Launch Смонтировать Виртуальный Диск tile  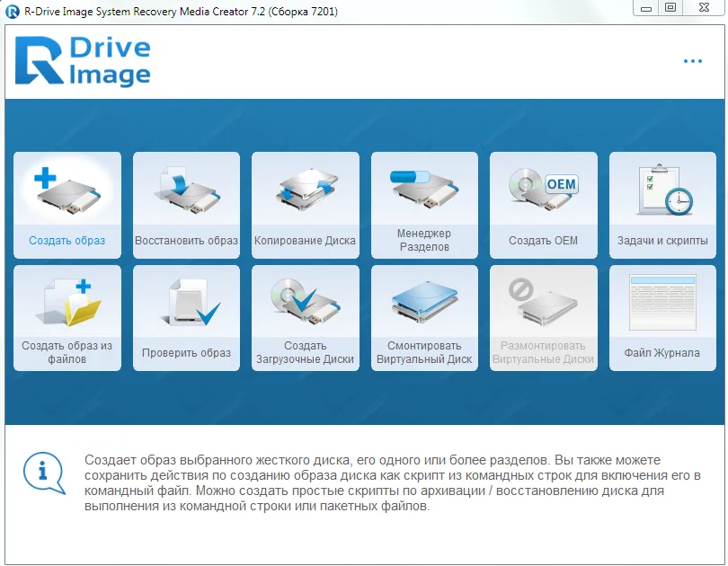coord(424,318)
